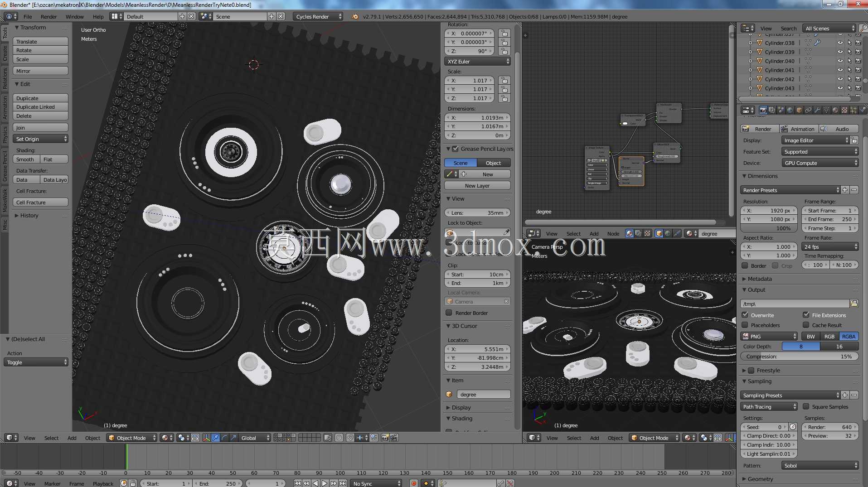Jump to the last frame in timeline

tap(343, 483)
